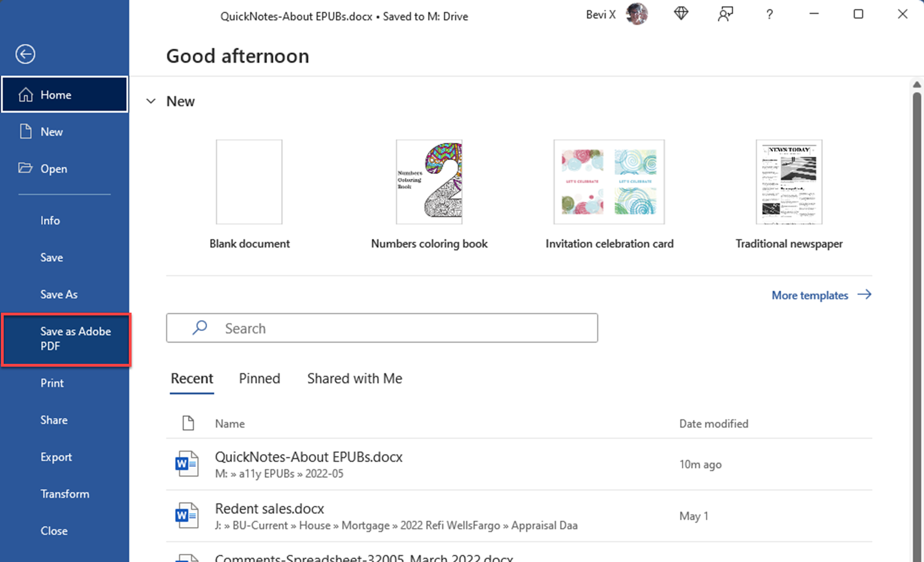Image resolution: width=924 pixels, height=562 pixels.
Task: Select the Pinned files tab
Action: 259,378
